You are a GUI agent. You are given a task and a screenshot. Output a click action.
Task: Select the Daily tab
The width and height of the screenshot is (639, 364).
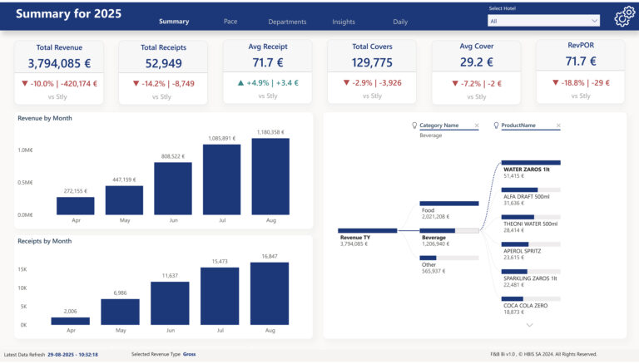click(x=400, y=22)
